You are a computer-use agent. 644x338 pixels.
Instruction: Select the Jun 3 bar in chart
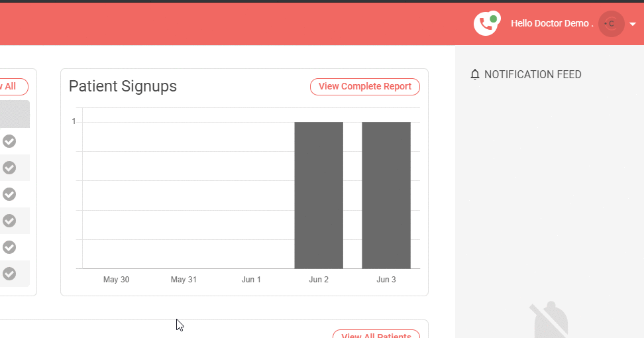[386, 195]
